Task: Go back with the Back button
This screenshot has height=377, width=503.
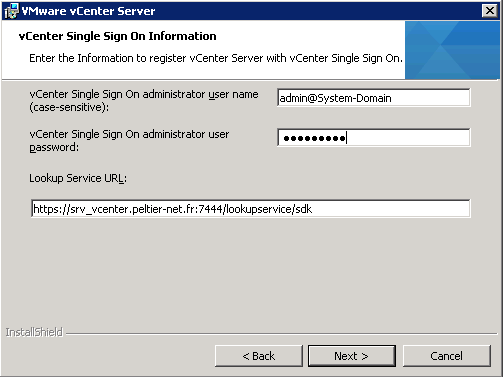Action: (x=259, y=356)
